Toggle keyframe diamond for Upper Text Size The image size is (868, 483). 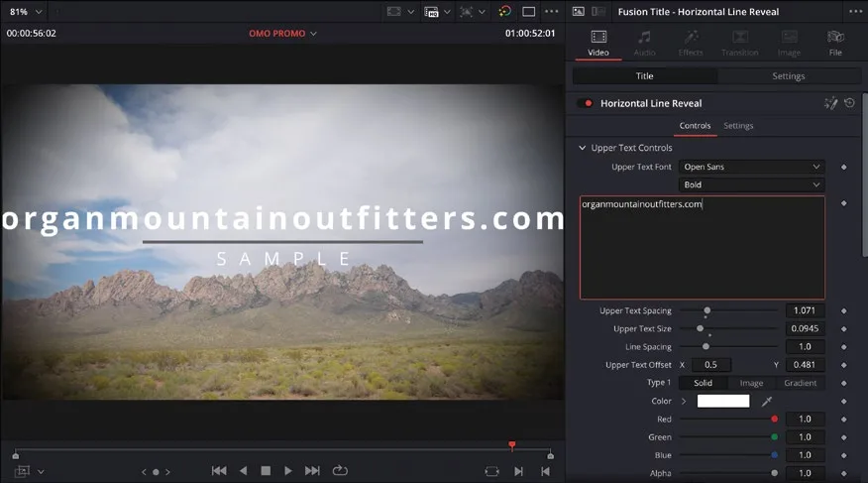tap(843, 329)
